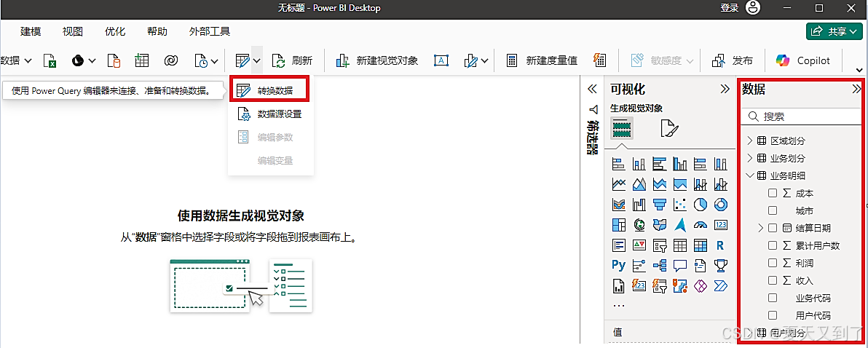Expand the 结算日期 date hierarchy

click(x=761, y=228)
